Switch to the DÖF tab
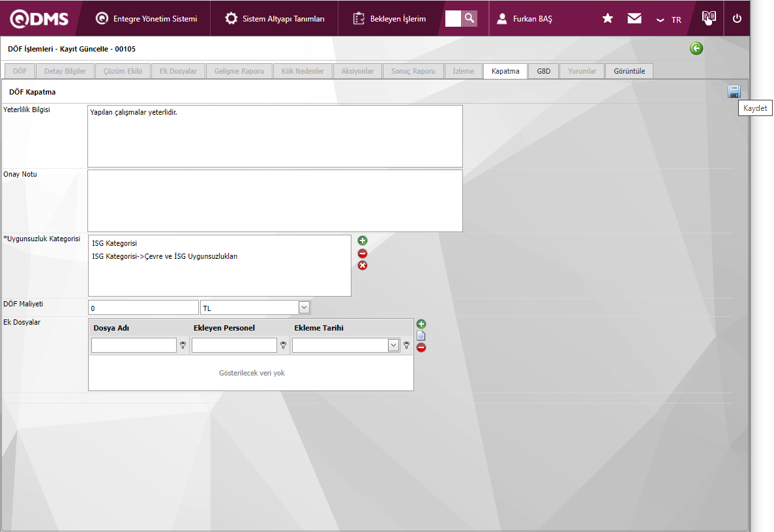This screenshot has width=774, height=532. coord(20,71)
